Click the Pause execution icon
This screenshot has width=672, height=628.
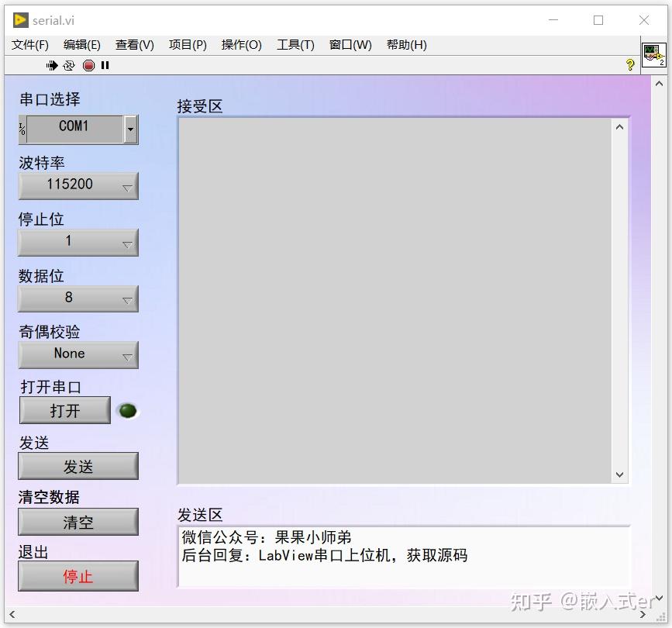[x=105, y=65]
